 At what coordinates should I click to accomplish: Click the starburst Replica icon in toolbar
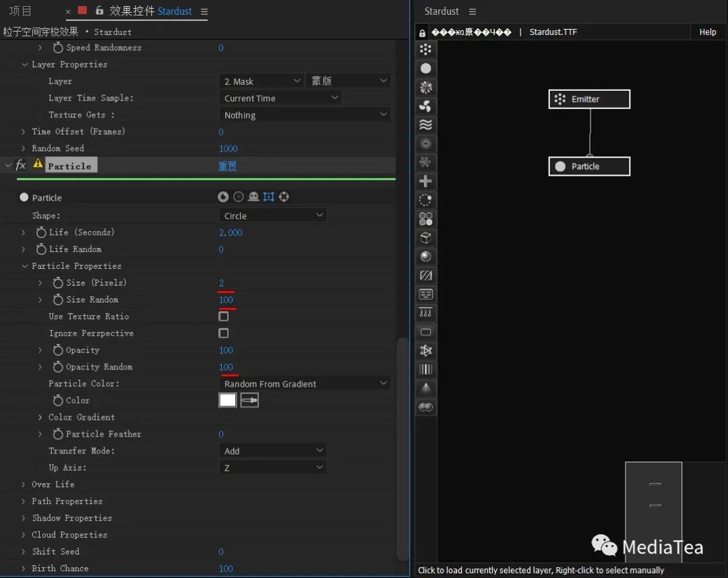(425, 87)
